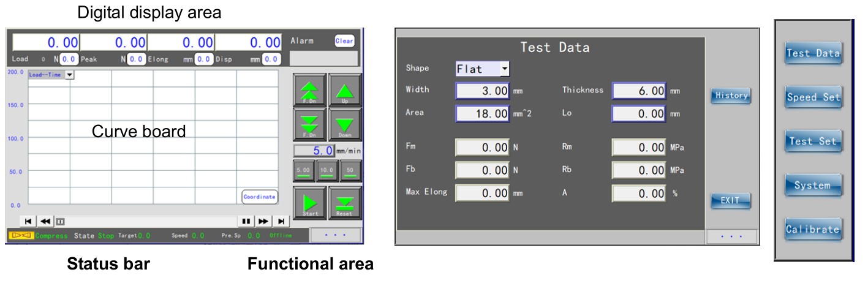Click the single down-arrow Down button
Screen dimensions: 868x283
pyautogui.click(x=345, y=124)
